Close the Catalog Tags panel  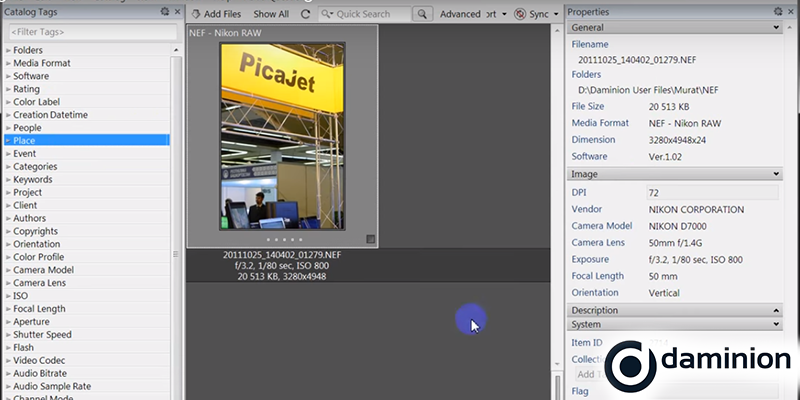pos(176,11)
